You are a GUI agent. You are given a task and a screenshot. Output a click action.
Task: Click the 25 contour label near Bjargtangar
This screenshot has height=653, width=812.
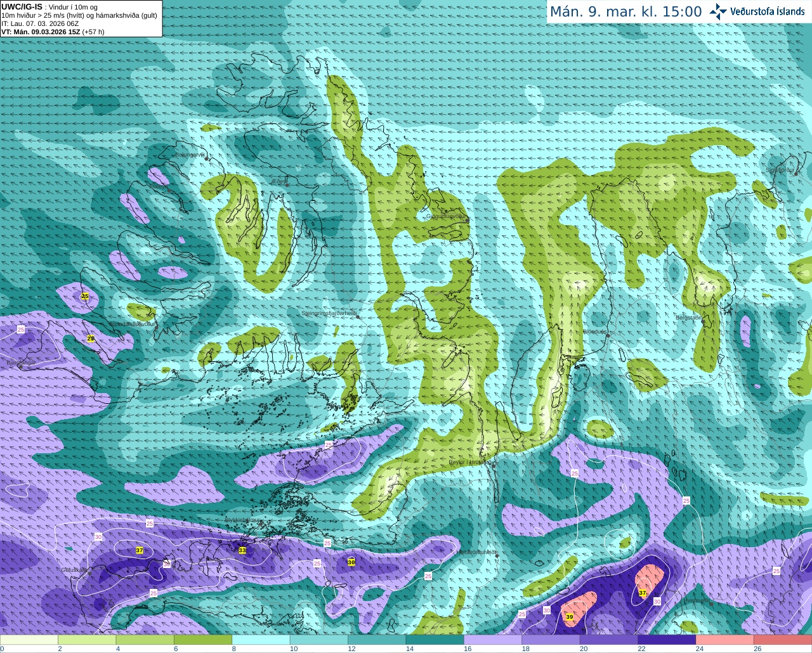(21, 330)
